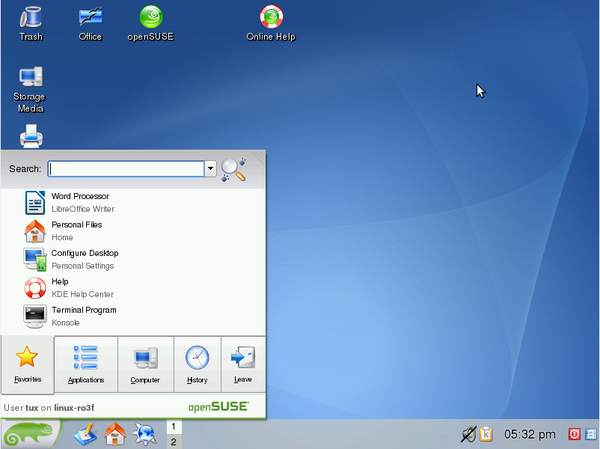Viewport: 600px width, 449px height.
Task: Open the Trash desktop icon
Action: pos(31,23)
